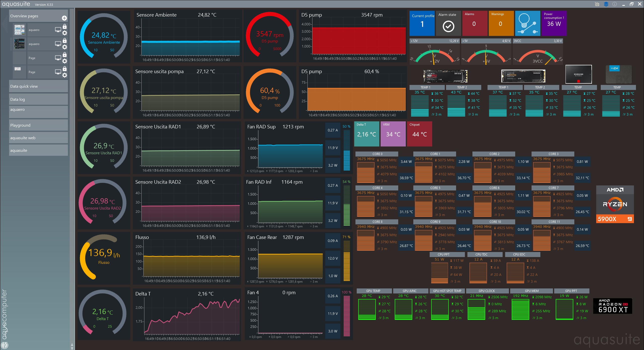Open the info icon in title bar
The image size is (644, 350).
(615, 4)
